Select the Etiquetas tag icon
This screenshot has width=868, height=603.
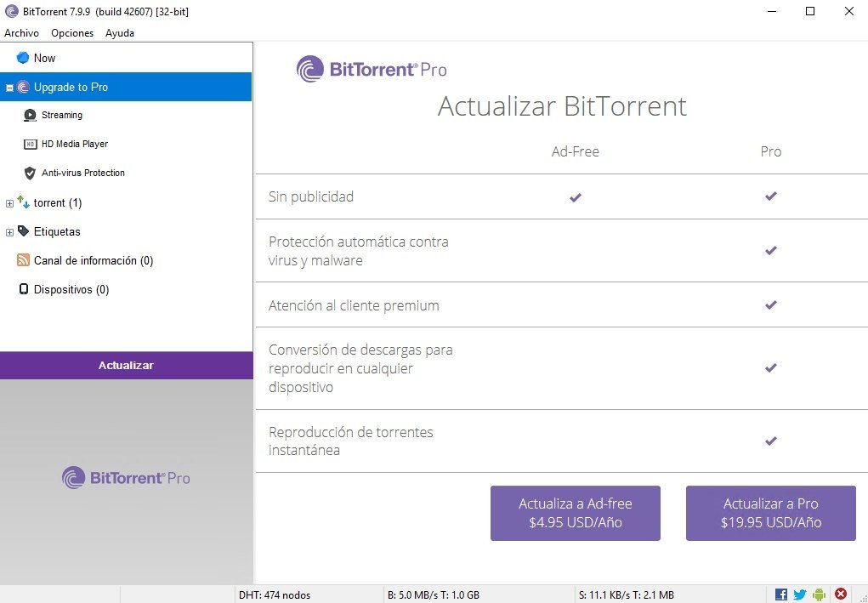pyautogui.click(x=23, y=230)
